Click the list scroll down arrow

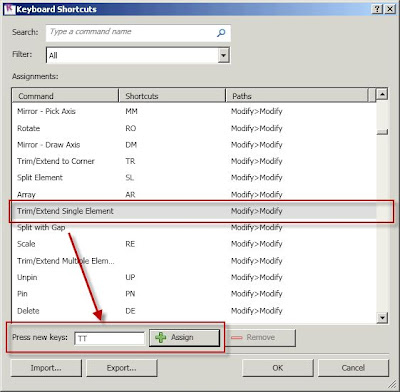point(382,318)
